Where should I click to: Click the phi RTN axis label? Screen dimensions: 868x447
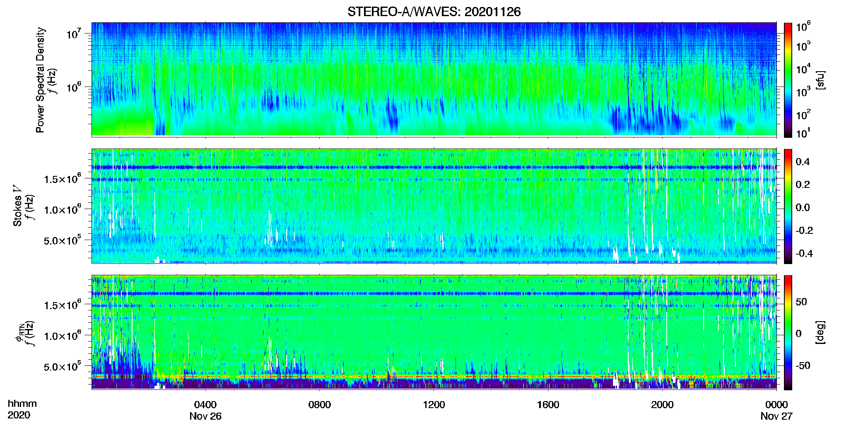click(x=20, y=333)
